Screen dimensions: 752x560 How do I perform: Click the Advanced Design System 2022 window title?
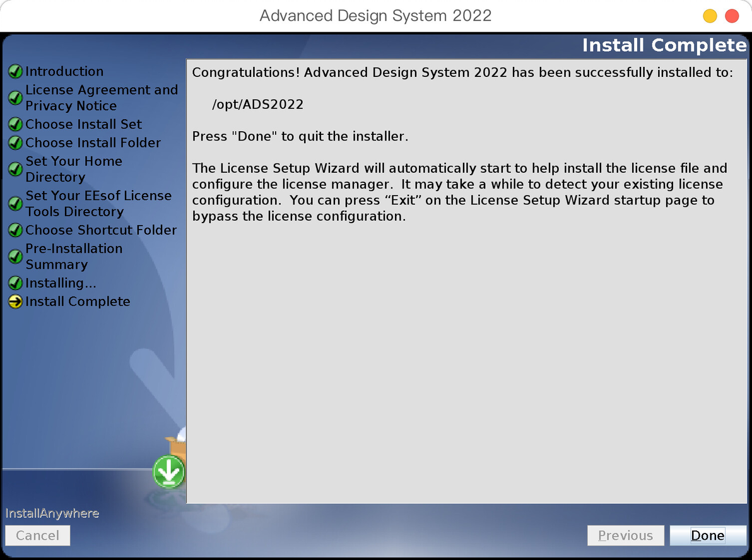(375, 16)
